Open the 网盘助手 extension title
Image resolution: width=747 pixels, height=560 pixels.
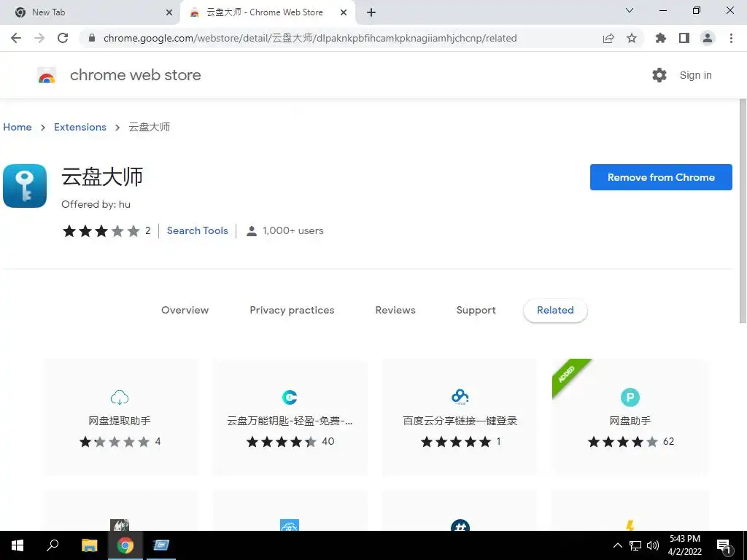(630, 421)
